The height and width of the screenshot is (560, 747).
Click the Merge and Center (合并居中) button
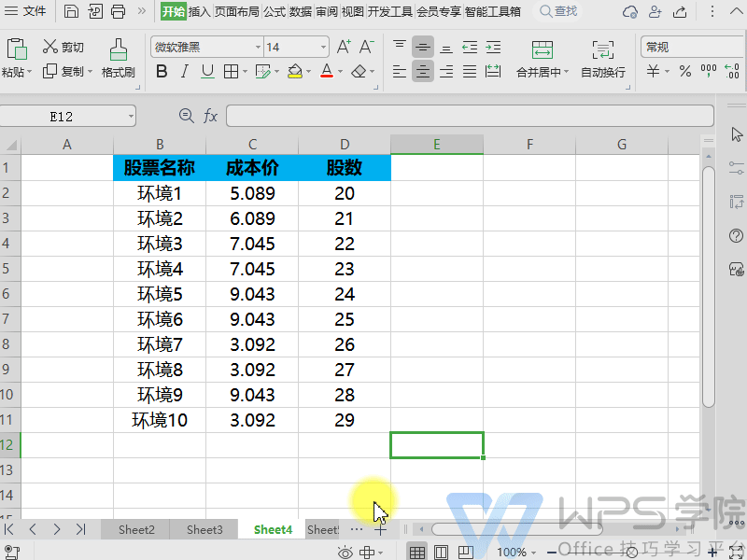pos(542,58)
